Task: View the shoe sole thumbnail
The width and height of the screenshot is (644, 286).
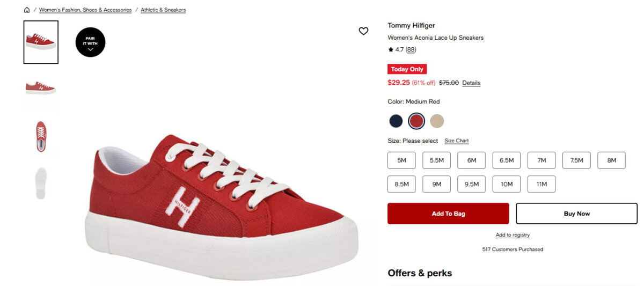Action: point(41,183)
